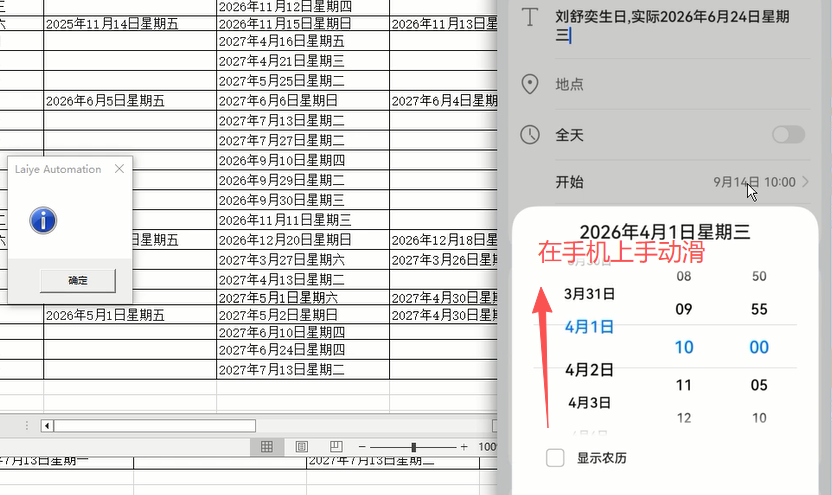Click cell 2026年11月11日星期三
Image resolution: width=832 pixels, height=495 pixels.
point(303,220)
